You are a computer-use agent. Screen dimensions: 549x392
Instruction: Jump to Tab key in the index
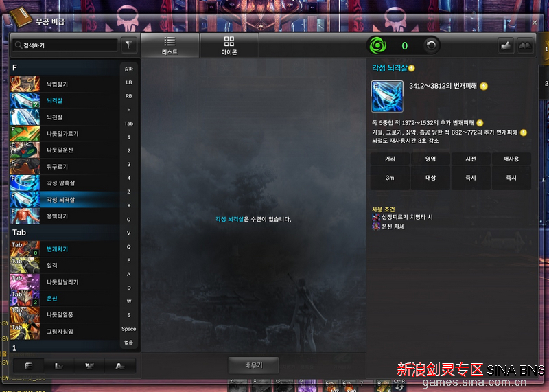coord(129,124)
